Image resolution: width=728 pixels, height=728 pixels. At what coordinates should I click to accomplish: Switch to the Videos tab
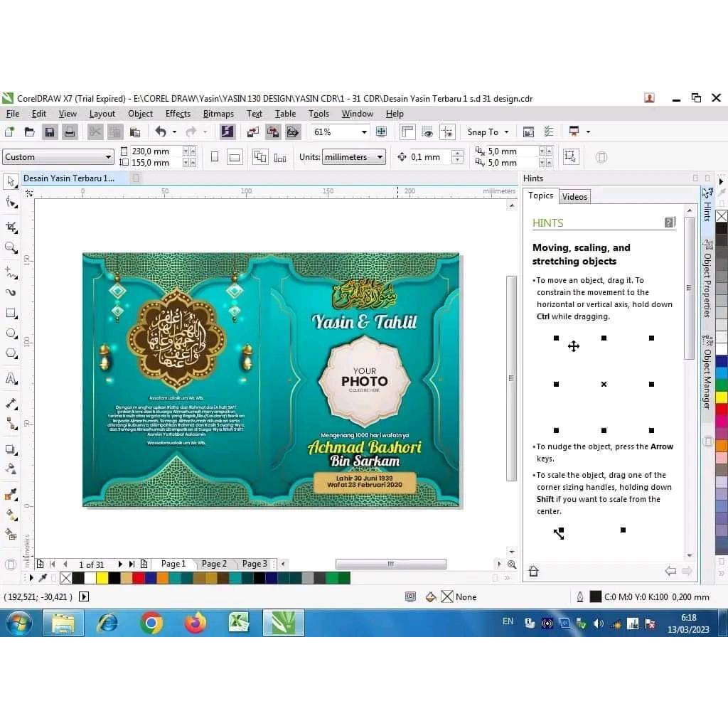click(574, 196)
